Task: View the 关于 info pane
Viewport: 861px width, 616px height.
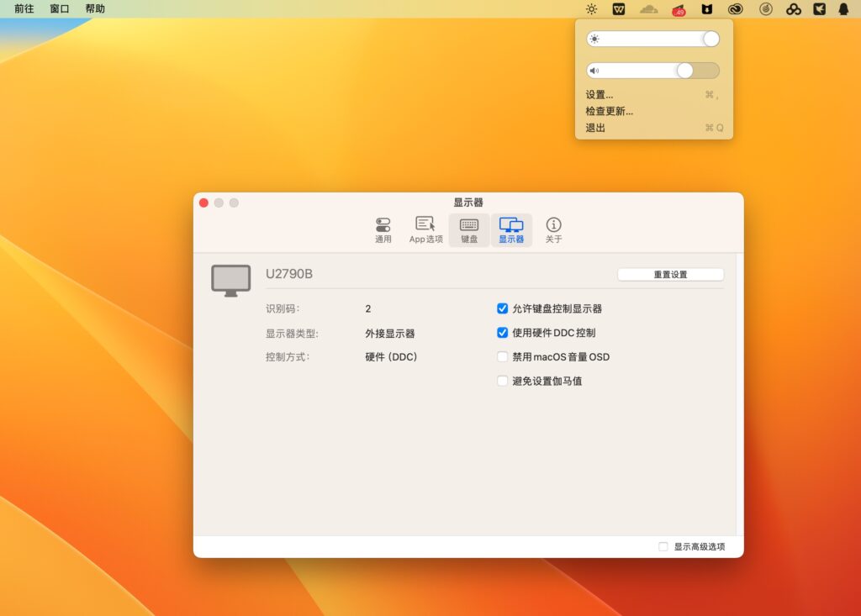Action: point(553,227)
